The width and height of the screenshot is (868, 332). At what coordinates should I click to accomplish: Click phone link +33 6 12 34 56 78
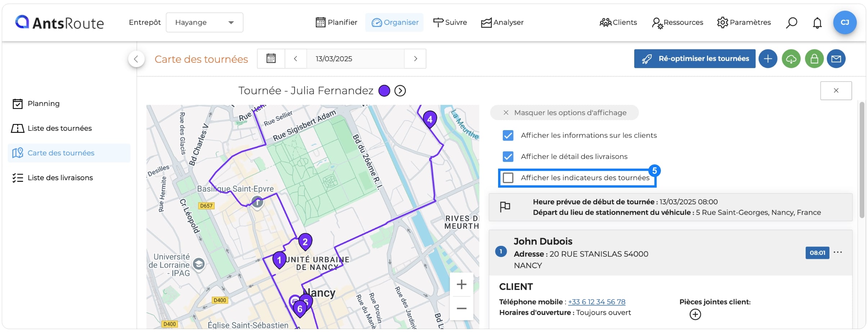pyautogui.click(x=596, y=302)
